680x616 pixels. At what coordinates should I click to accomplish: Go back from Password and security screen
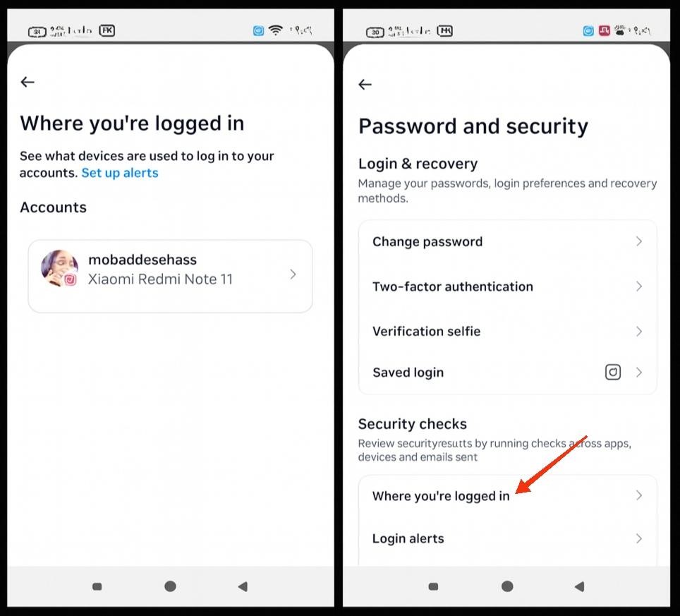click(x=365, y=84)
